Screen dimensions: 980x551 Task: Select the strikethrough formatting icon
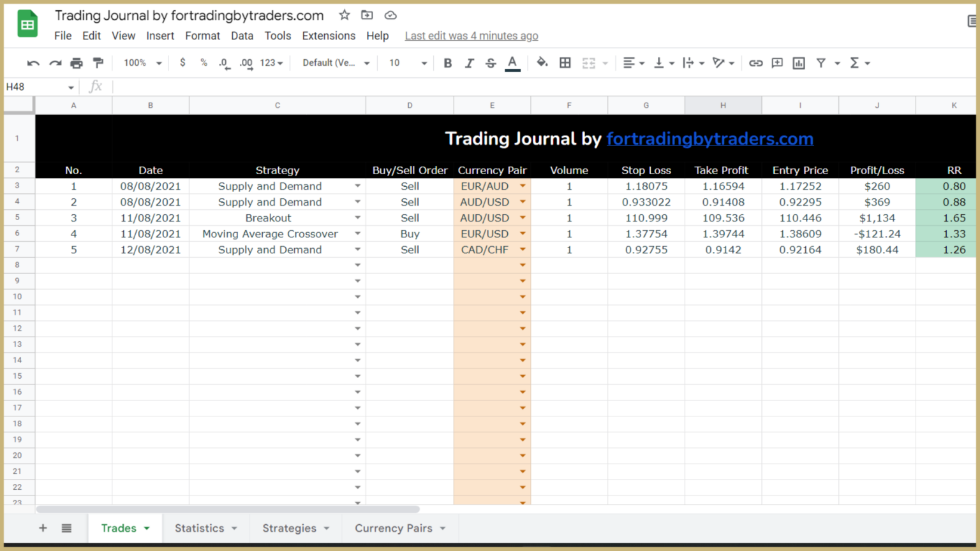pos(490,62)
